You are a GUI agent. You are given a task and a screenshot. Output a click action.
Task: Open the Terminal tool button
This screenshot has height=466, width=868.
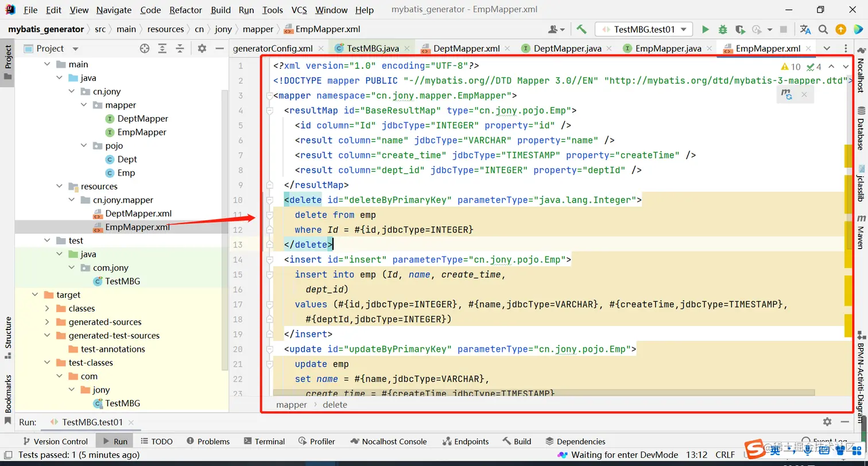coord(263,441)
